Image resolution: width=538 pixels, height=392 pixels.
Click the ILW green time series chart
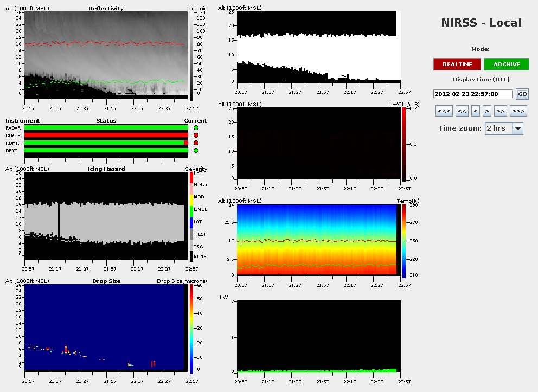(x=319, y=337)
